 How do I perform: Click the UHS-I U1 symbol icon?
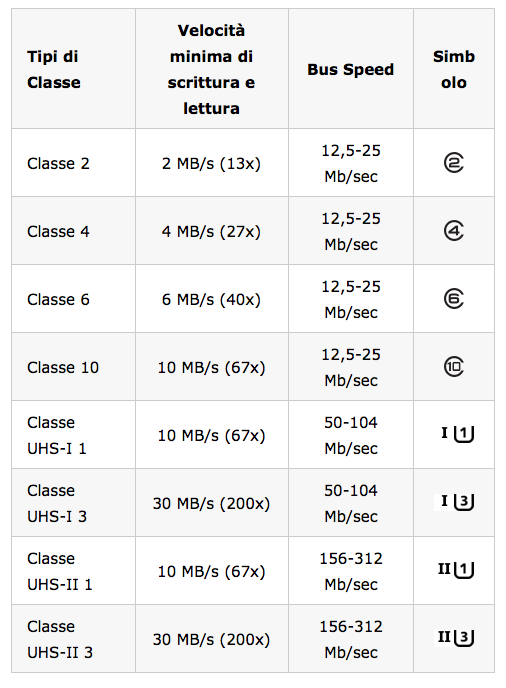pyautogui.click(x=457, y=434)
